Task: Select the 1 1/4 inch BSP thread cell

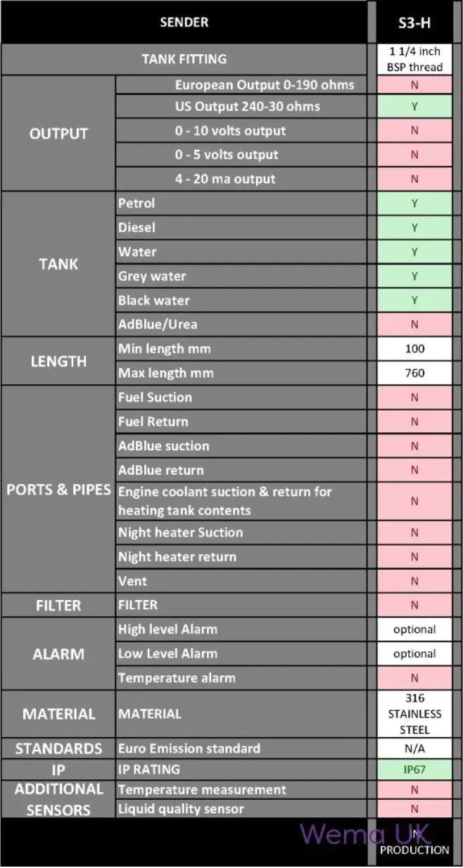Action: tap(414, 59)
